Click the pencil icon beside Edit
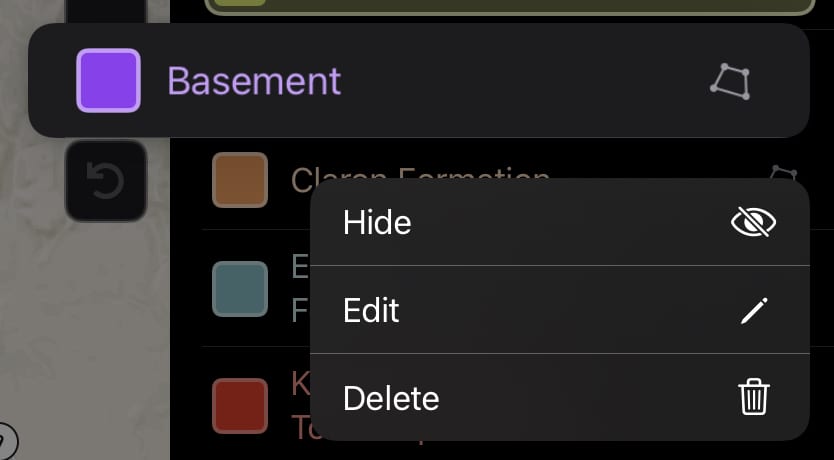The height and width of the screenshot is (460, 834). [x=752, y=310]
